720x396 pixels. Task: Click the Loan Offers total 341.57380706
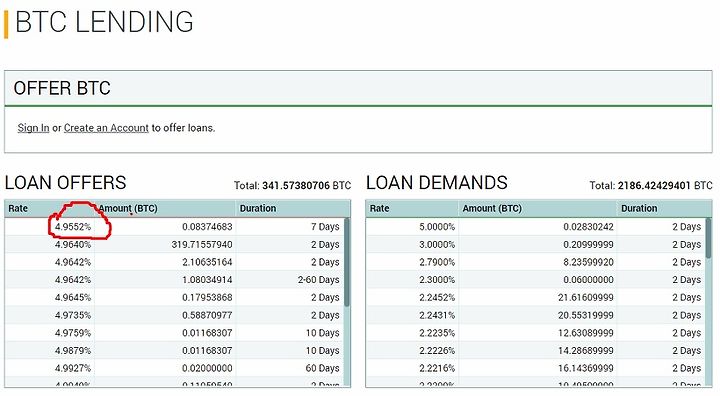tap(296, 186)
